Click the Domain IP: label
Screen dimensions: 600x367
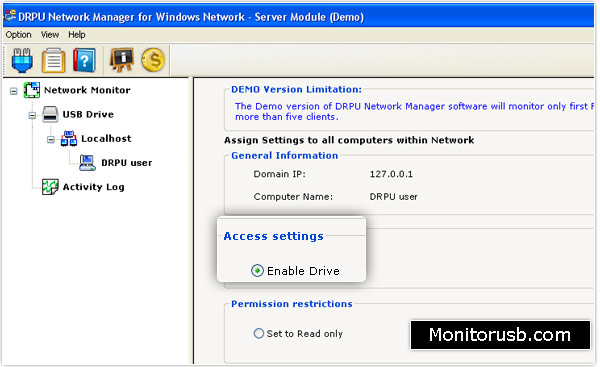[x=279, y=174]
